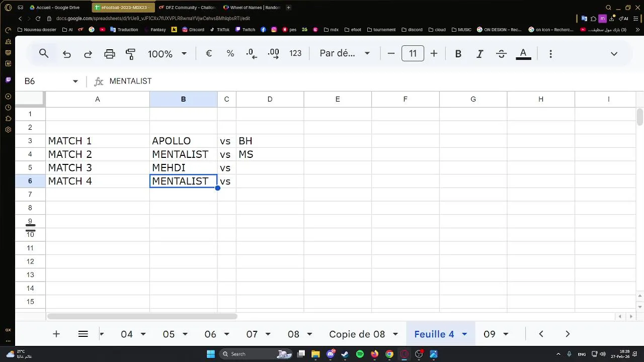
Task: Click the formula bar containing MENTALIST
Action: pos(372,81)
